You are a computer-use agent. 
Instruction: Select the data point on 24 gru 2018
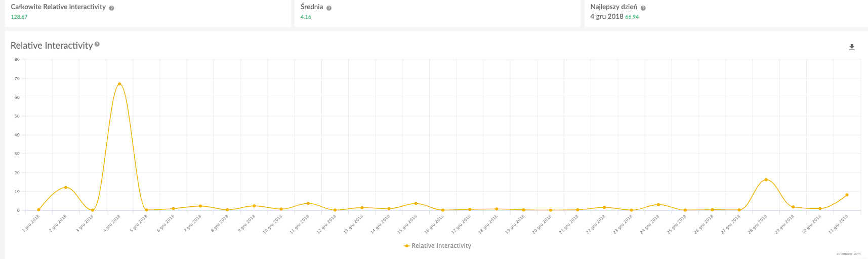click(658, 205)
